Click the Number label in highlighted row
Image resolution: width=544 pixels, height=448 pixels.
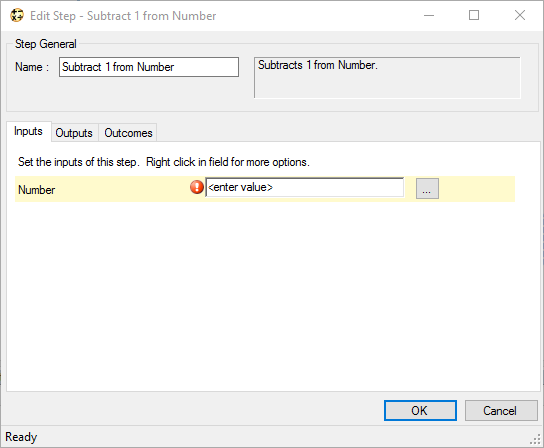point(36,190)
